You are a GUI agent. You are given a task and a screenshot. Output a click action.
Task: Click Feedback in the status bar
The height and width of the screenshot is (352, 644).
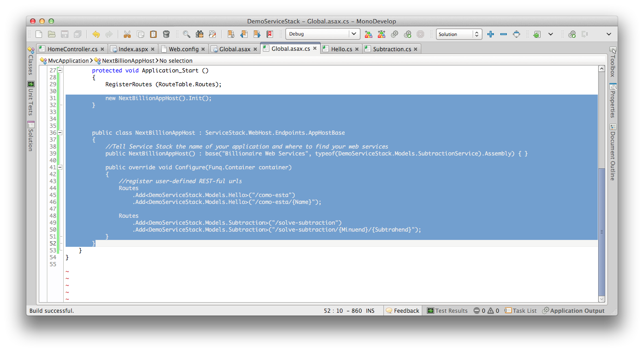(402, 310)
